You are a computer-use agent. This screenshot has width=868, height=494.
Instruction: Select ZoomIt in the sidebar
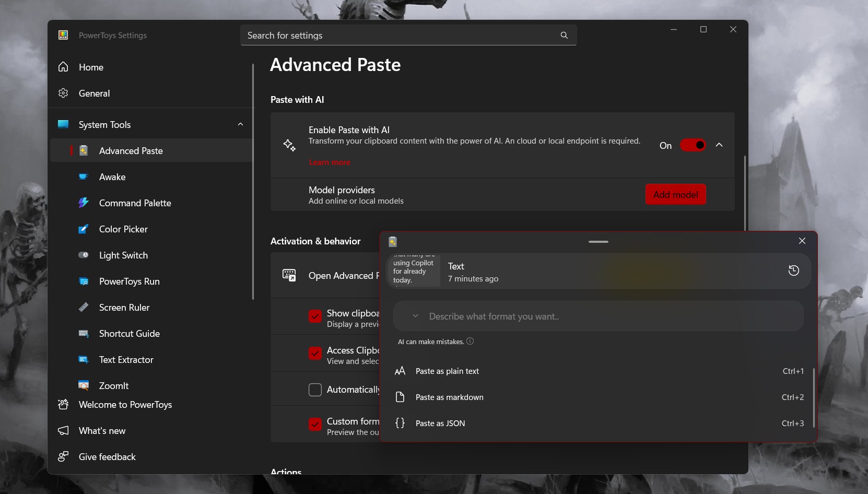pos(113,385)
